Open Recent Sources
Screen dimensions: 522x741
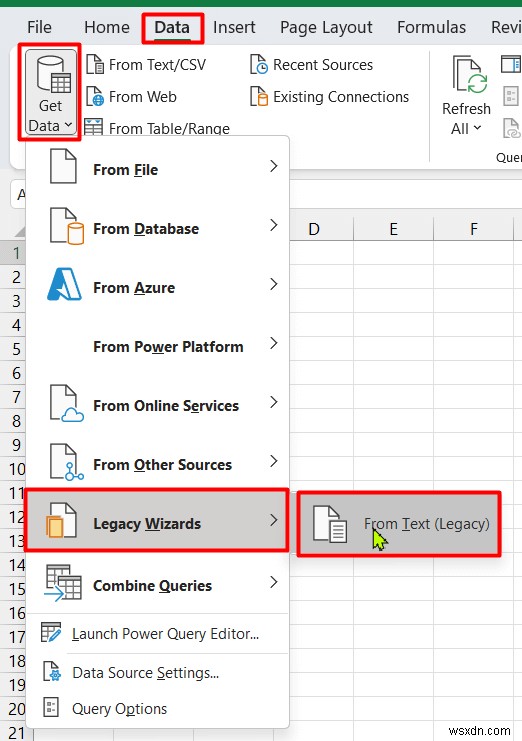coord(311,65)
